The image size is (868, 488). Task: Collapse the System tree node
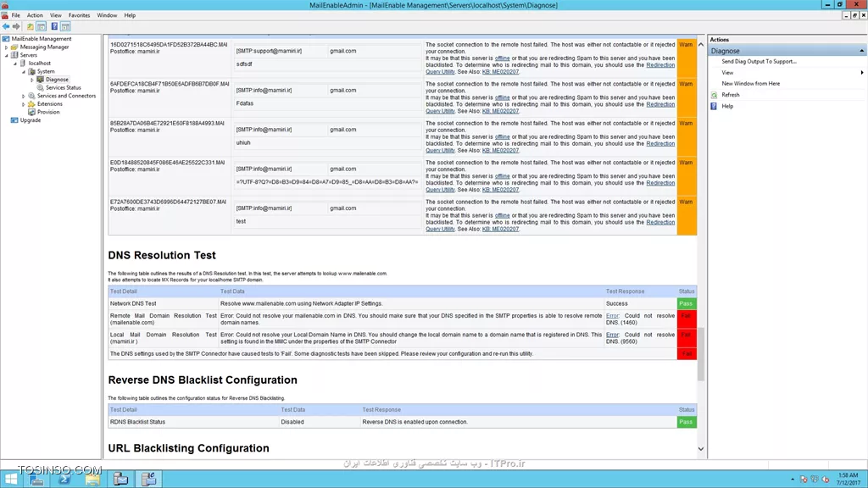click(x=24, y=71)
